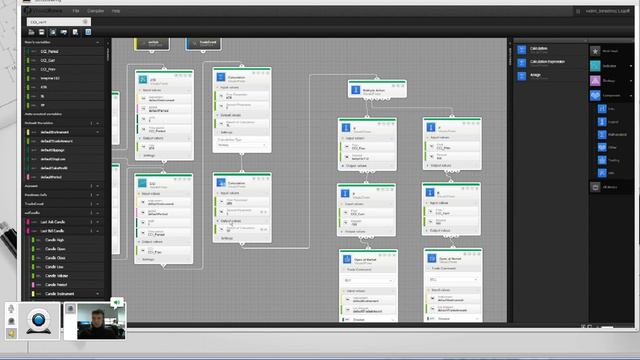This screenshot has width=640, height=360.
Task: Select the first Components subcategory icon
Action: coord(602,109)
